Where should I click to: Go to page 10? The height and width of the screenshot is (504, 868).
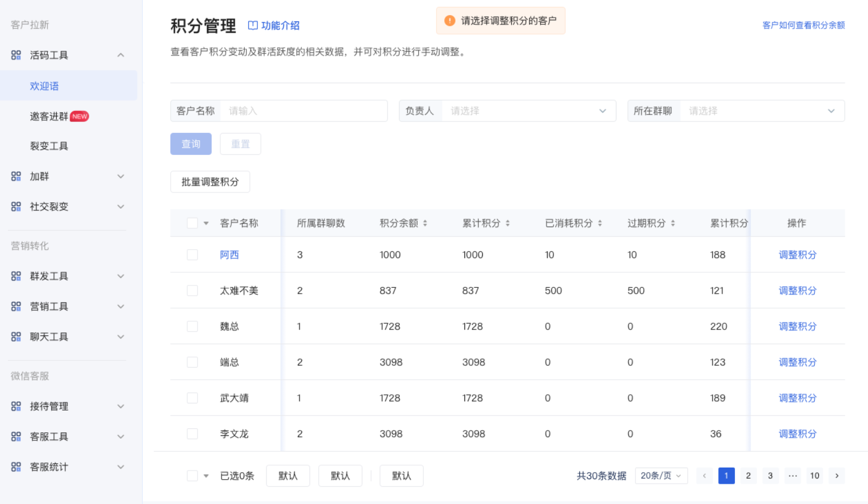click(x=815, y=476)
